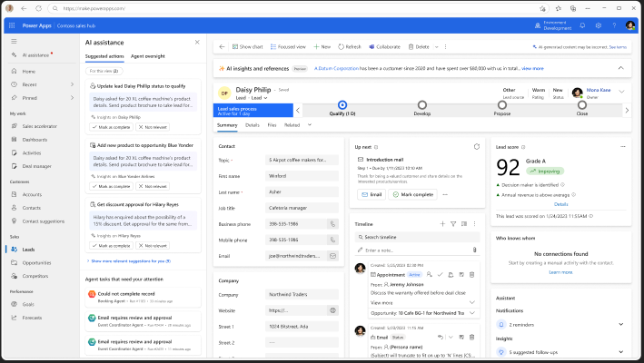Open Could not complete record task

point(143,298)
